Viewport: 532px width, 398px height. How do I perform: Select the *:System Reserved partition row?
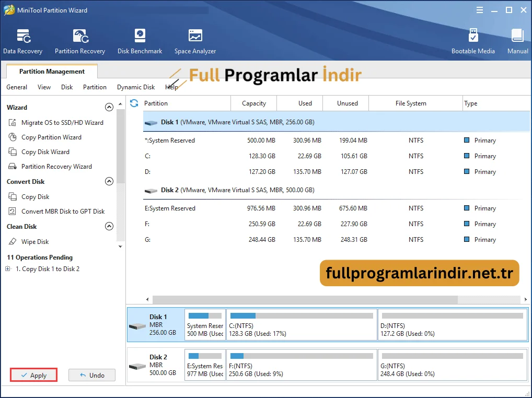[x=336, y=140]
